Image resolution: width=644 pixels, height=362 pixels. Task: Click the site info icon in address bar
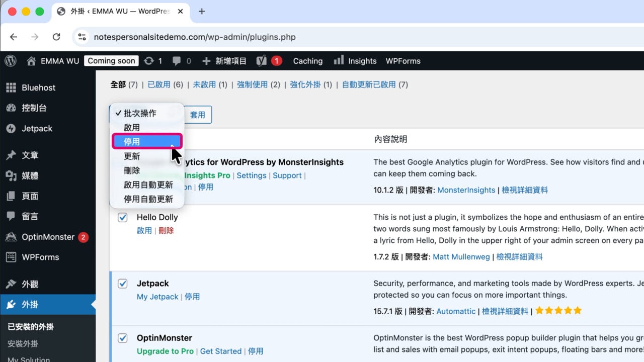tap(82, 37)
